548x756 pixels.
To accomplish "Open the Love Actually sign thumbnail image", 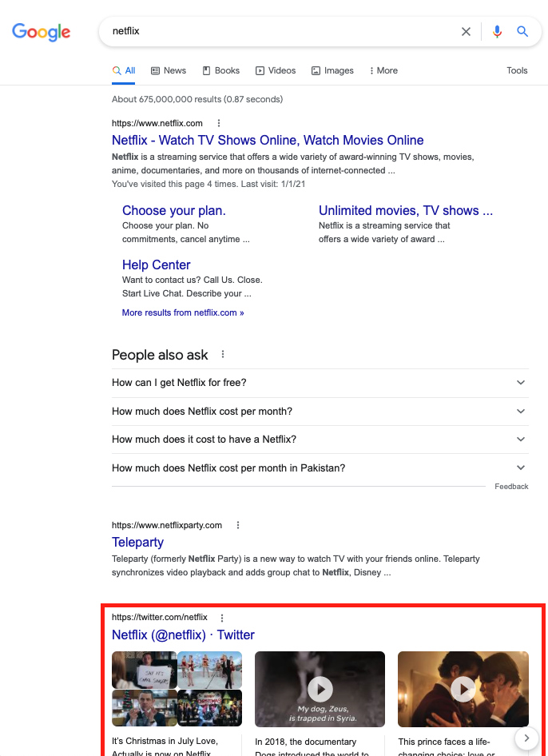I will 144,670.
